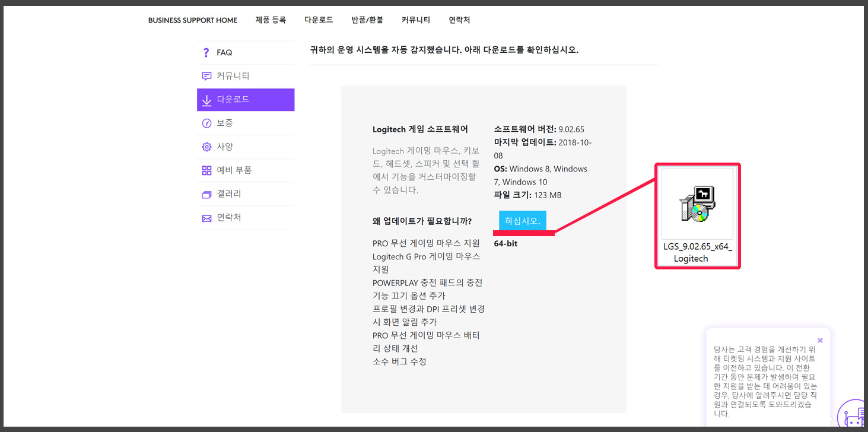Click the FAQ question mark icon
868x432 pixels.
[206, 53]
